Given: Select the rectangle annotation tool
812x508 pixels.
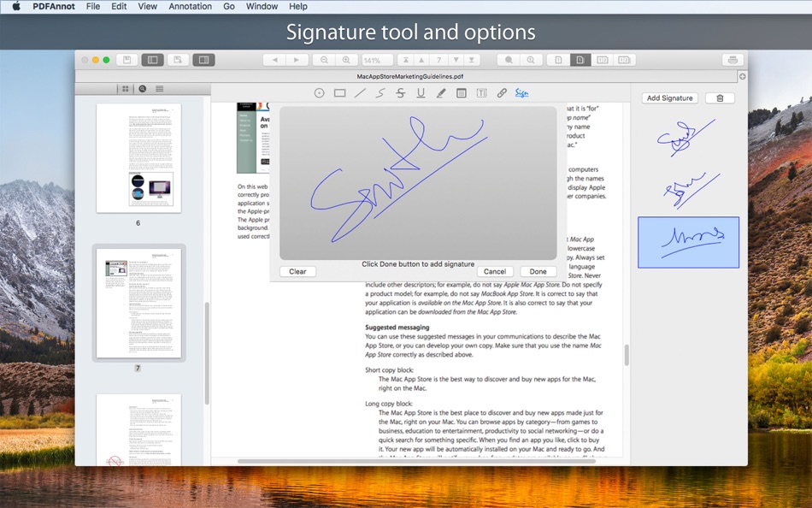Looking at the screenshot, I should click(339, 93).
